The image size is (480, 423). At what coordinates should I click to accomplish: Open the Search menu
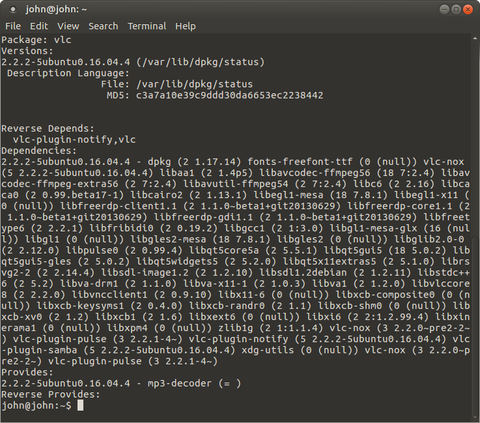[x=103, y=26]
